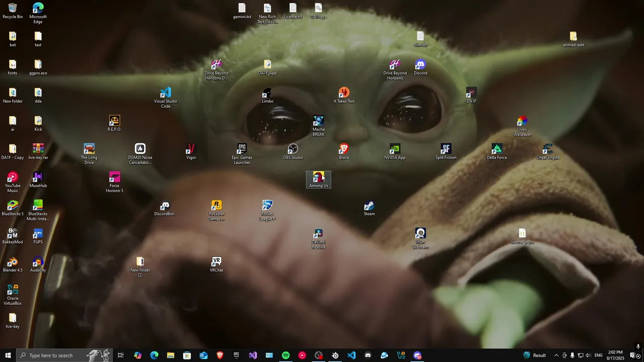Open Outlook from the taskbar

203,355
